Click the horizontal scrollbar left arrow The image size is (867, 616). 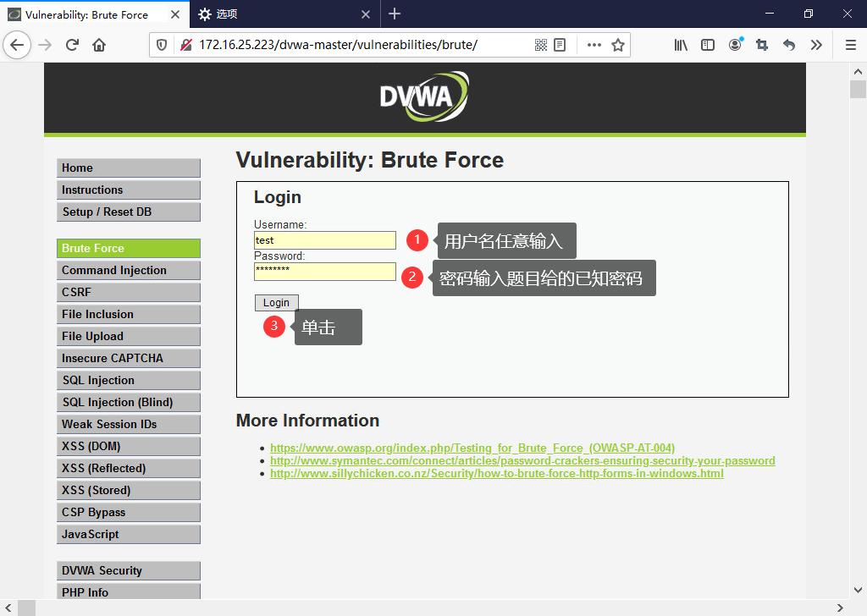tap(8, 608)
